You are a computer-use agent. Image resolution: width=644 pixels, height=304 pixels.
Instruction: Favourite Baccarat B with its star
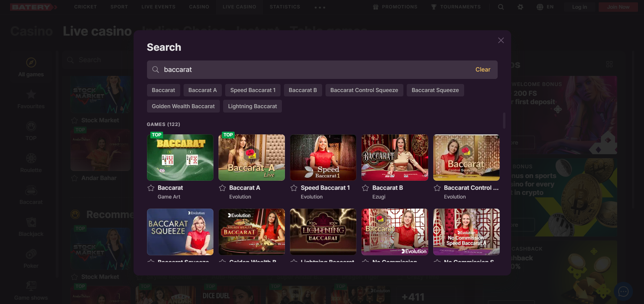click(365, 188)
